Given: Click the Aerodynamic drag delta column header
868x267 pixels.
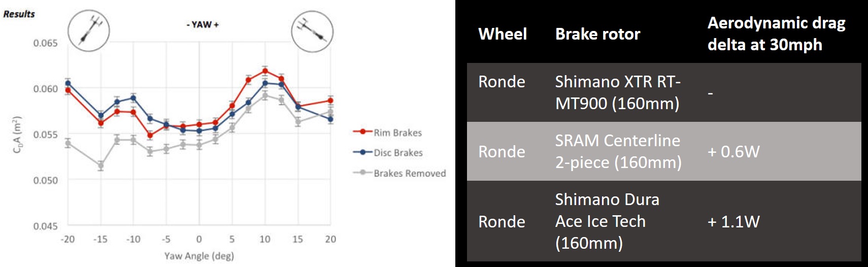Looking at the screenshot, I should pyautogui.click(x=776, y=34).
